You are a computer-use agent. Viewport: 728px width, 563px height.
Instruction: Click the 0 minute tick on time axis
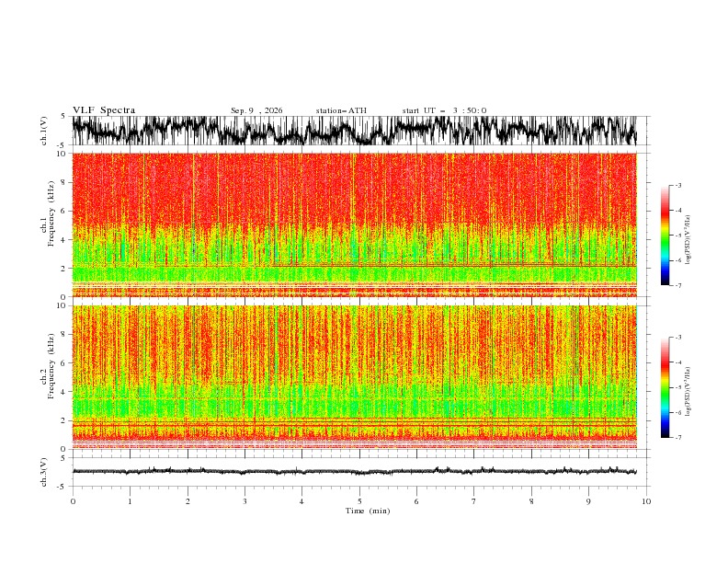click(x=73, y=501)
